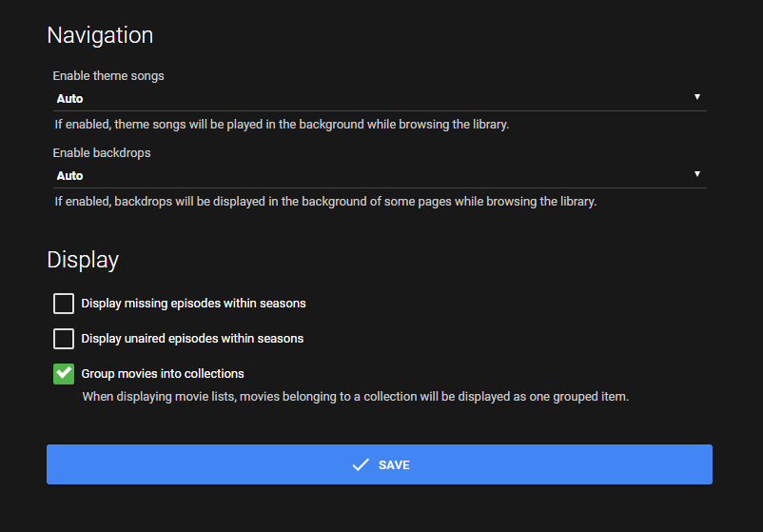Click the 'Group movies into collections' label

click(x=163, y=374)
